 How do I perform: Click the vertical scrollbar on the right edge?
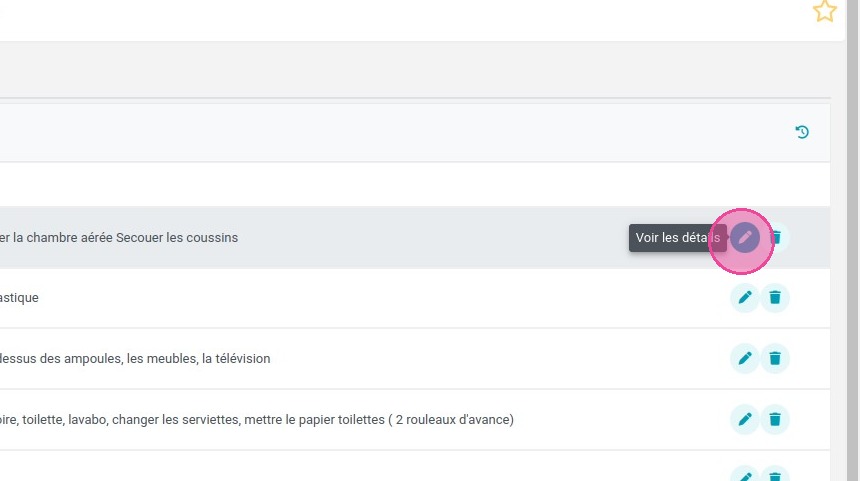click(852, 240)
